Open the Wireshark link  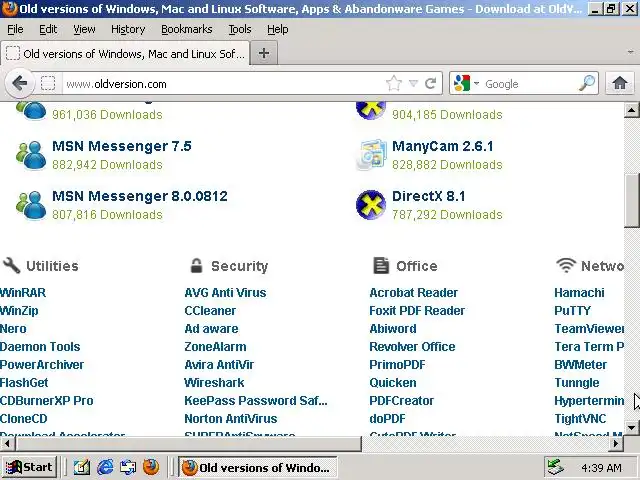coord(214,382)
